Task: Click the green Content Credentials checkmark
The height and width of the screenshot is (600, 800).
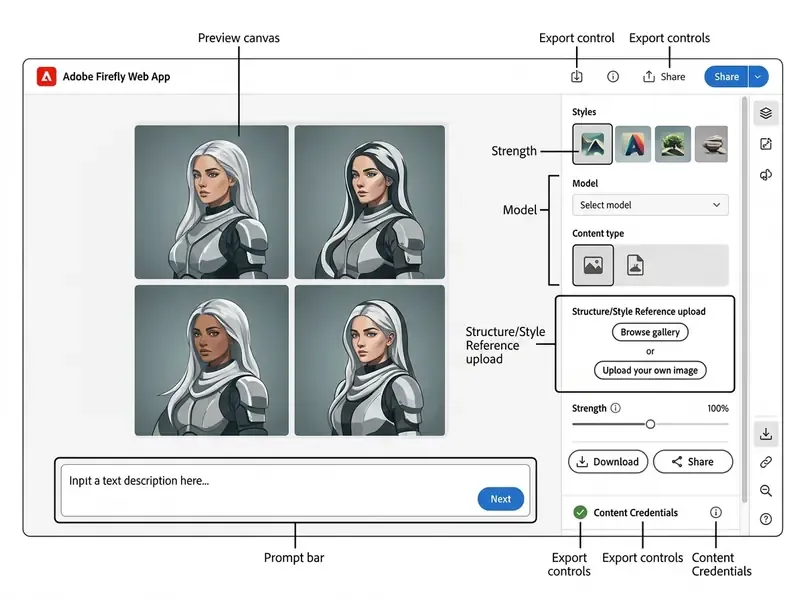Action: click(x=580, y=513)
